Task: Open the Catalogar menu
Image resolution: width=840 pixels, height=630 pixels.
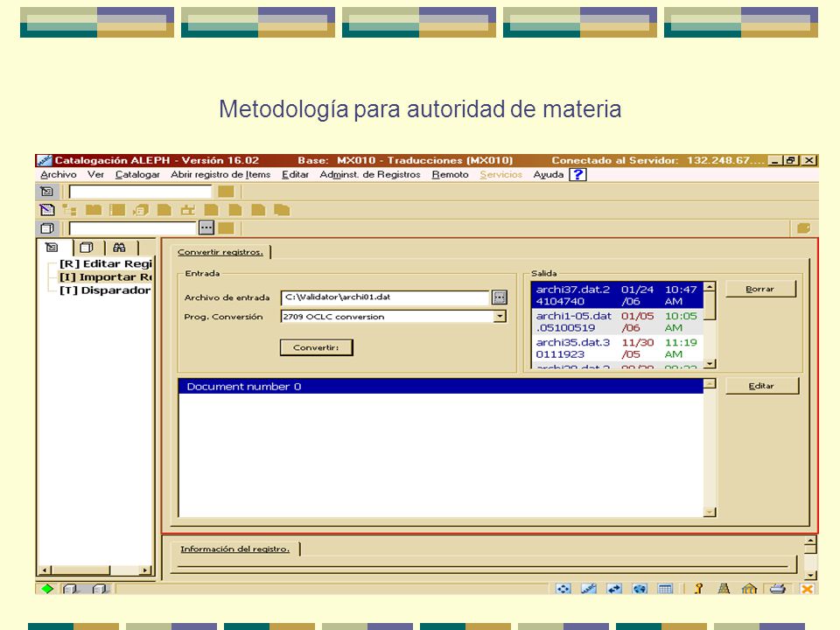Action: (x=137, y=175)
